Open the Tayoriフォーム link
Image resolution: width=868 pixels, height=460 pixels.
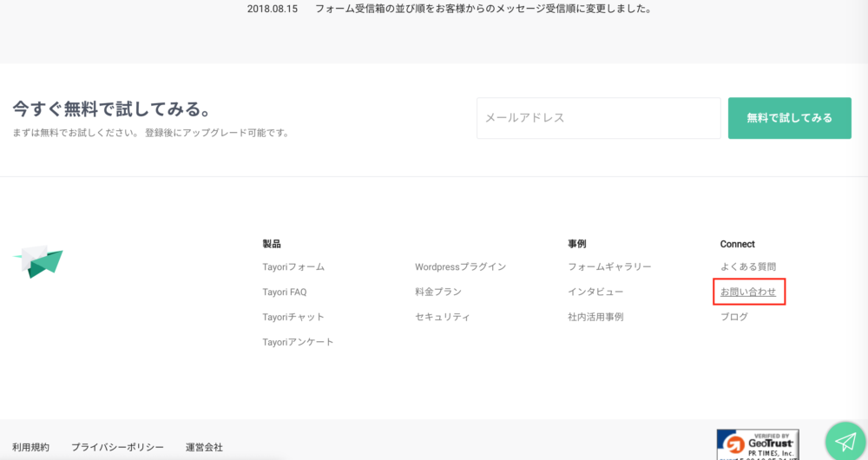click(x=293, y=266)
